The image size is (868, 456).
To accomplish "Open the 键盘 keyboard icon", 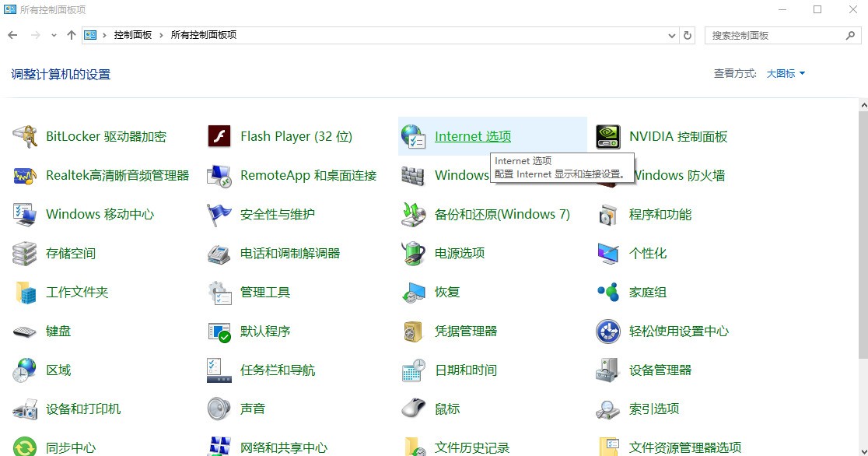I will [25, 331].
